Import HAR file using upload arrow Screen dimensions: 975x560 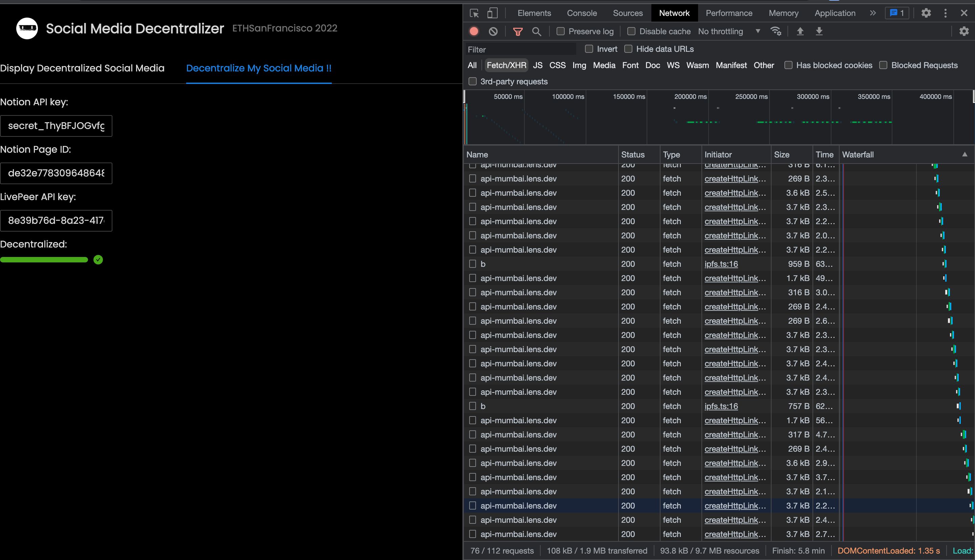click(x=800, y=31)
